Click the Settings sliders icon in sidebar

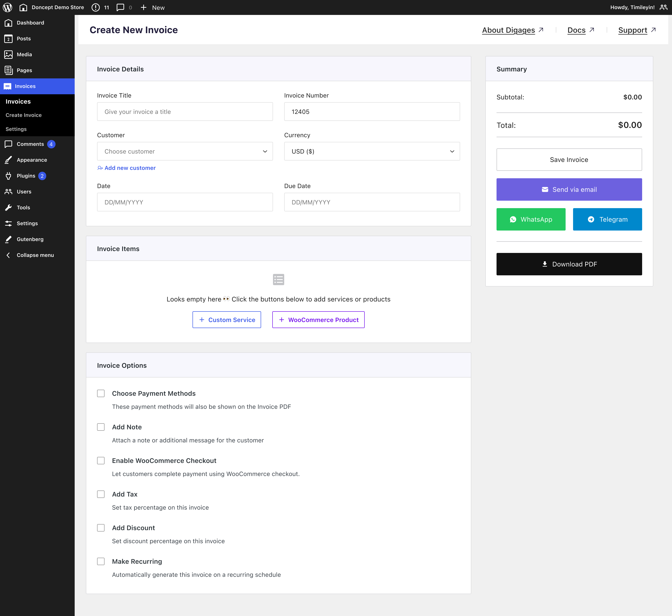8,223
